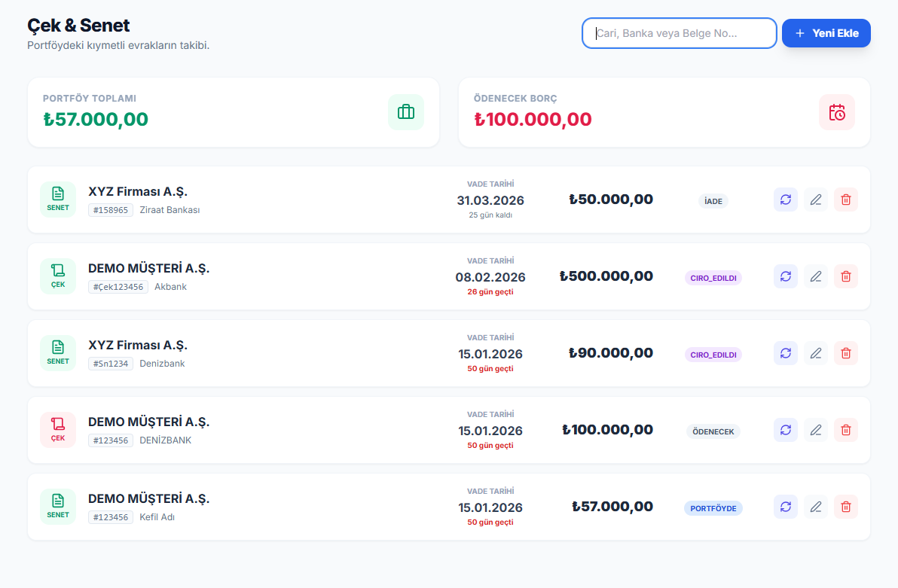Select the ÖDENECEK status badge
Screen dimensions: 898x588
point(713,431)
